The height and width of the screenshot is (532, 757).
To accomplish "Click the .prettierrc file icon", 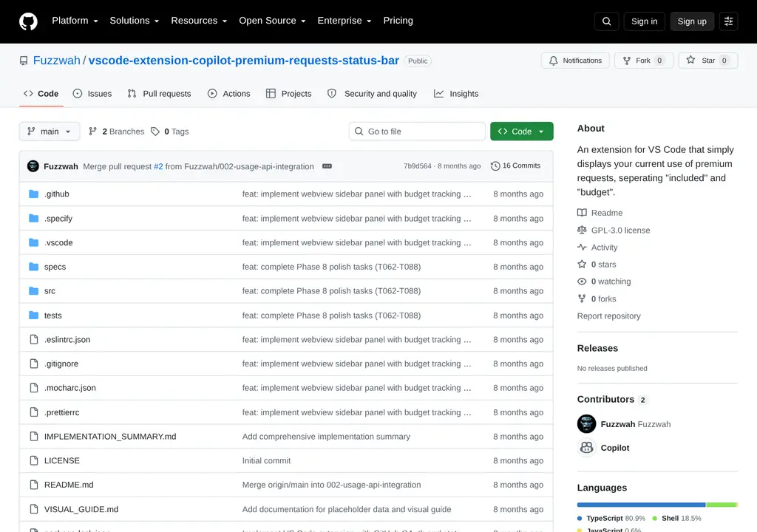I will point(34,412).
